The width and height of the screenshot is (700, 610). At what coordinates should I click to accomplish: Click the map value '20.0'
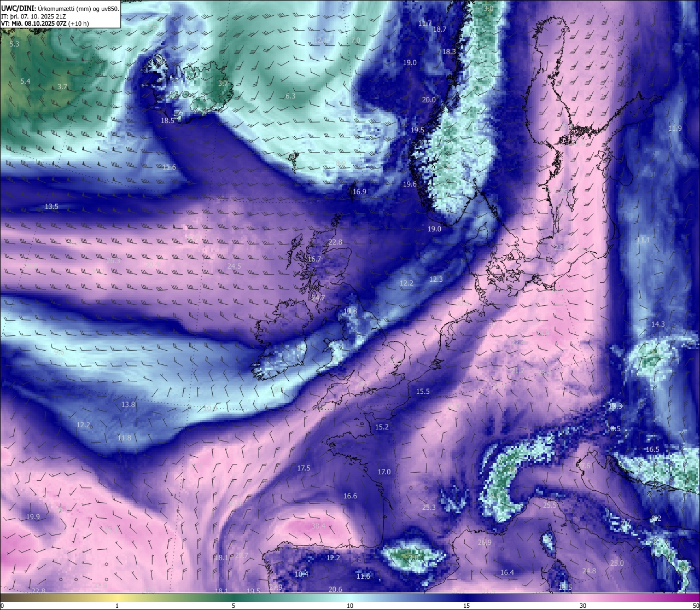click(x=429, y=100)
